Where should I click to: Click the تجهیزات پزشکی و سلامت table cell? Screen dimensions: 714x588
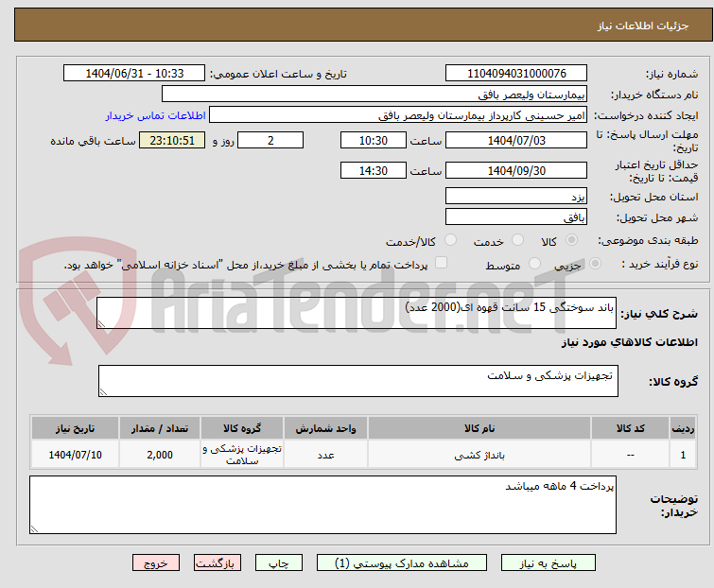click(242, 455)
